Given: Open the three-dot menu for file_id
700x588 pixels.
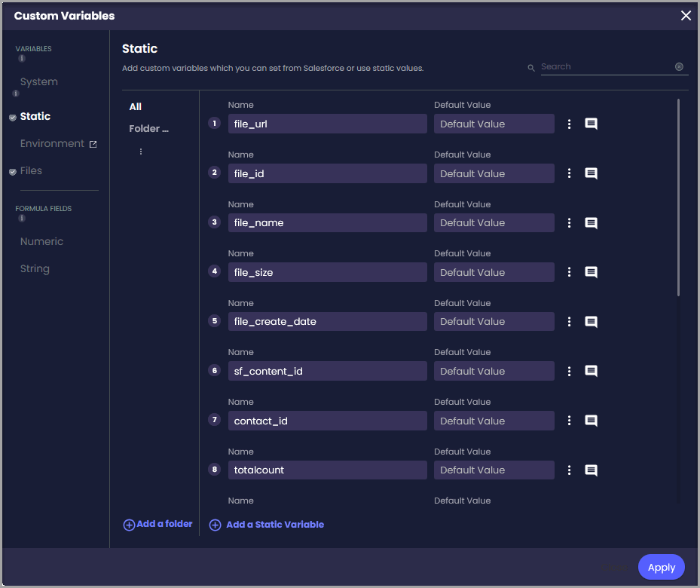Looking at the screenshot, I should (x=569, y=173).
